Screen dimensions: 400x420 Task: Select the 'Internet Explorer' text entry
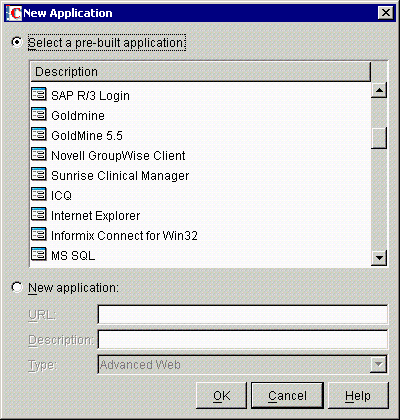96,216
